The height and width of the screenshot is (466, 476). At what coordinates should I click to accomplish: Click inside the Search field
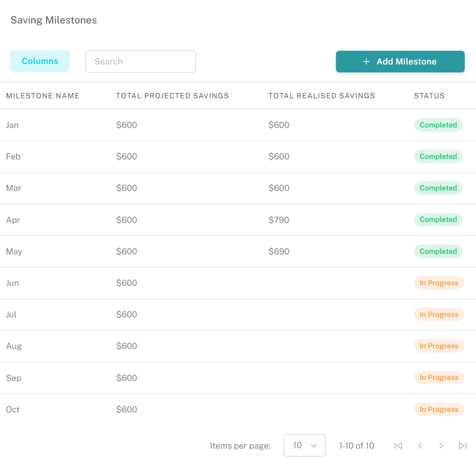point(140,61)
